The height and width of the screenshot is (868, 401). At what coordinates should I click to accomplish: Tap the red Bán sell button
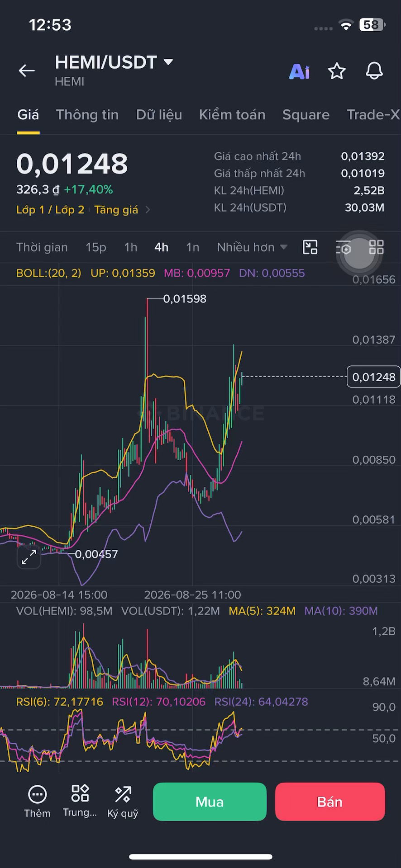[330, 802]
